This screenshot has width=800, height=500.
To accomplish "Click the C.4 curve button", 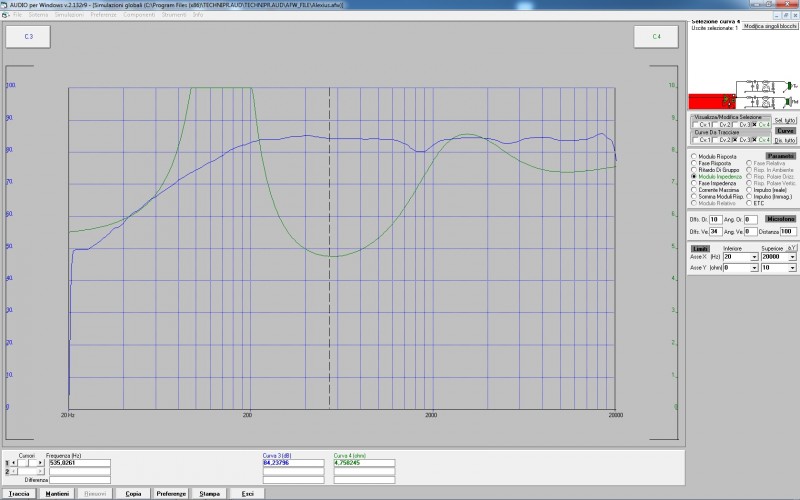I will [656, 37].
